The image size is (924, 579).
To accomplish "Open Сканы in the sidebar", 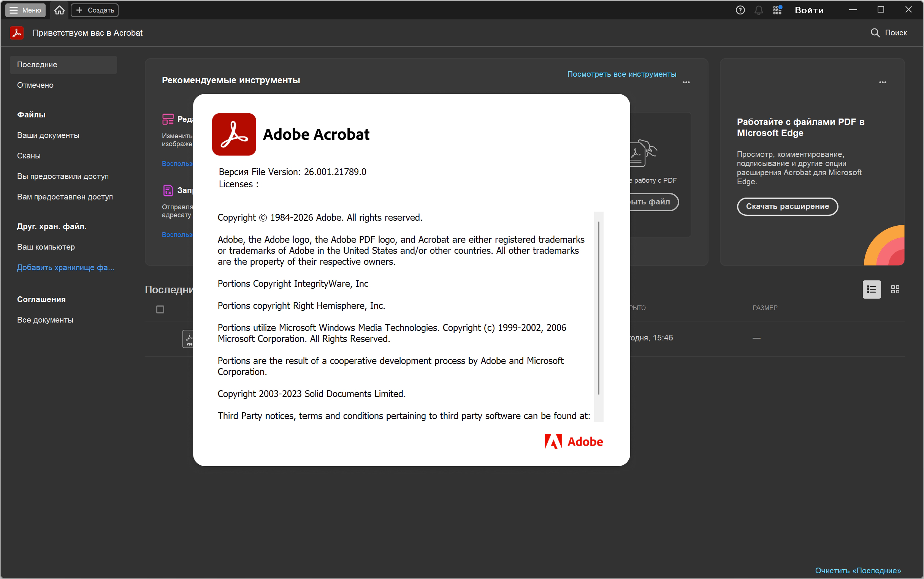I will [29, 156].
